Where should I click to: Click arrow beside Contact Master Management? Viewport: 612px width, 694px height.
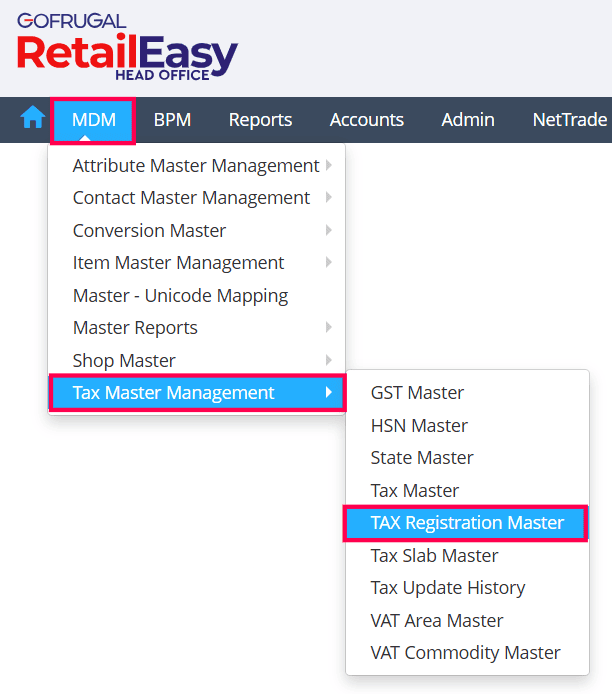[328, 197]
